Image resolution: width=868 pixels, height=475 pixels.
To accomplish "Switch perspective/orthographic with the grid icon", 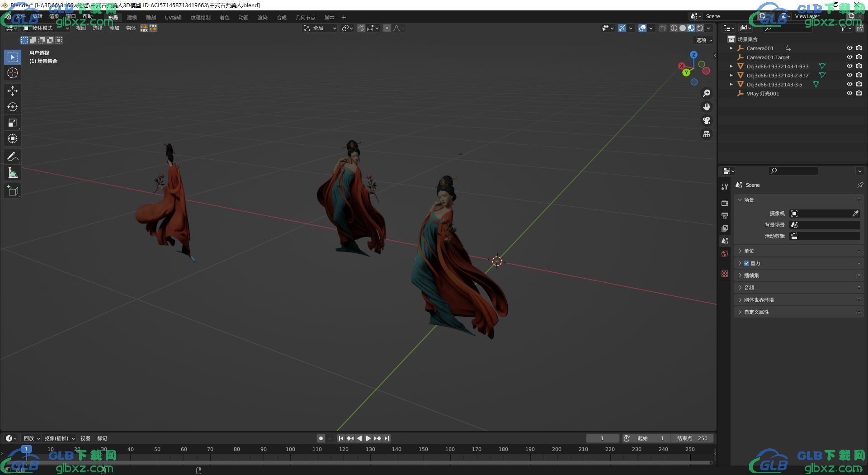I will pos(706,134).
